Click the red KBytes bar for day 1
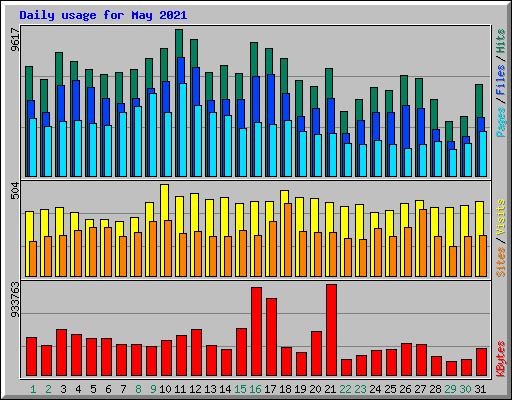 pos(31,356)
